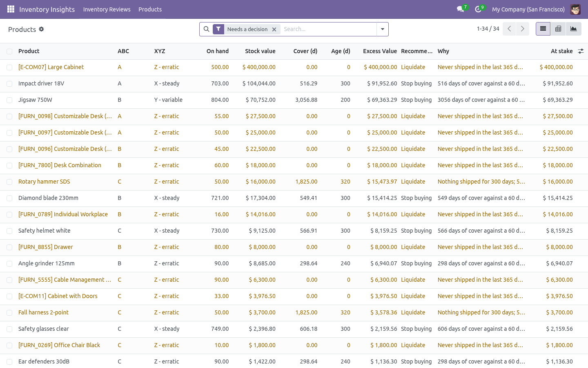
Task: Click cover value 3,056.88
Action: [306, 100]
